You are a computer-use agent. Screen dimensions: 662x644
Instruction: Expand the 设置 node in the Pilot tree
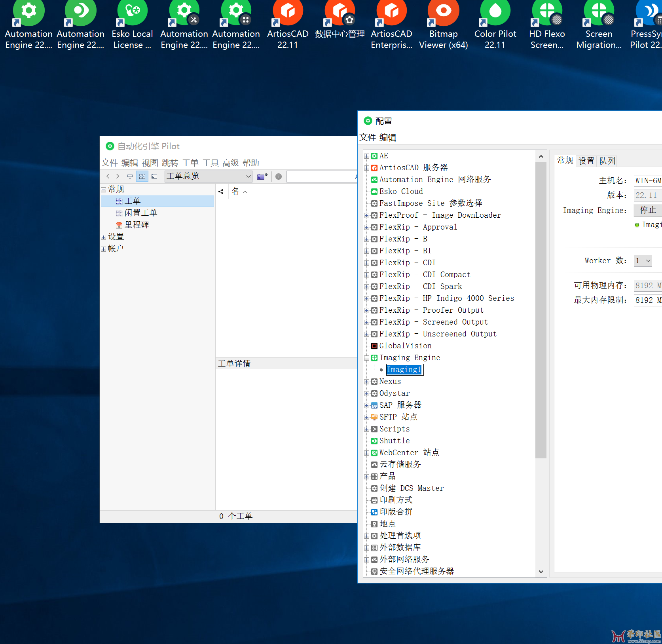pos(103,237)
